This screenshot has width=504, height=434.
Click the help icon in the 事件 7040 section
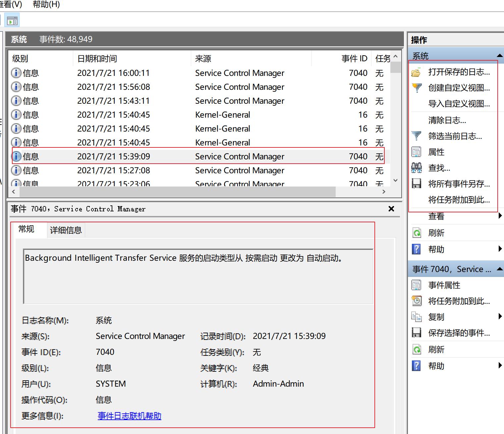(x=417, y=366)
